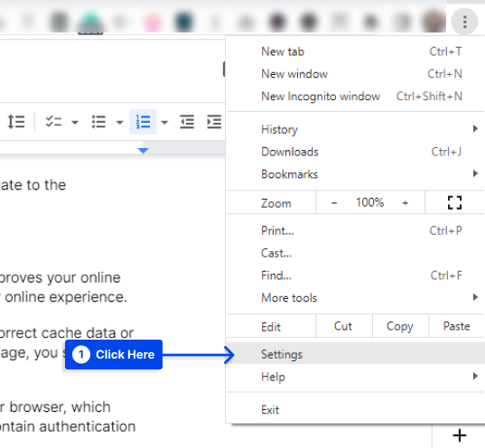Decrease zoom with the minus button
This screenshot has width=485, height=448.
(334, 203)
